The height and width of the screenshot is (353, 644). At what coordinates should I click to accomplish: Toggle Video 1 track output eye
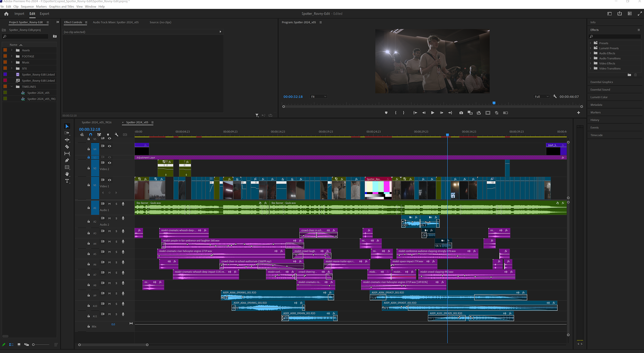(109, 180)
